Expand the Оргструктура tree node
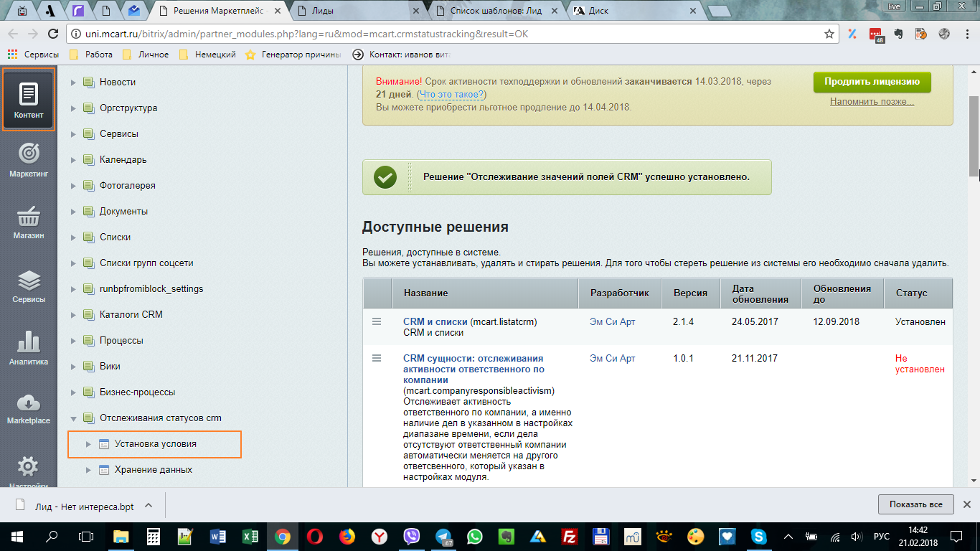980x551 pixels. point(73,108)
